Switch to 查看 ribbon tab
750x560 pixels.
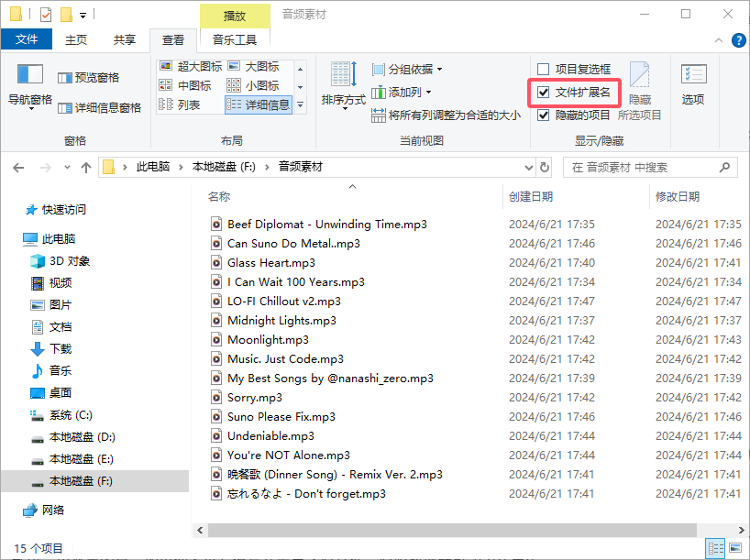[x=173, y=40]
